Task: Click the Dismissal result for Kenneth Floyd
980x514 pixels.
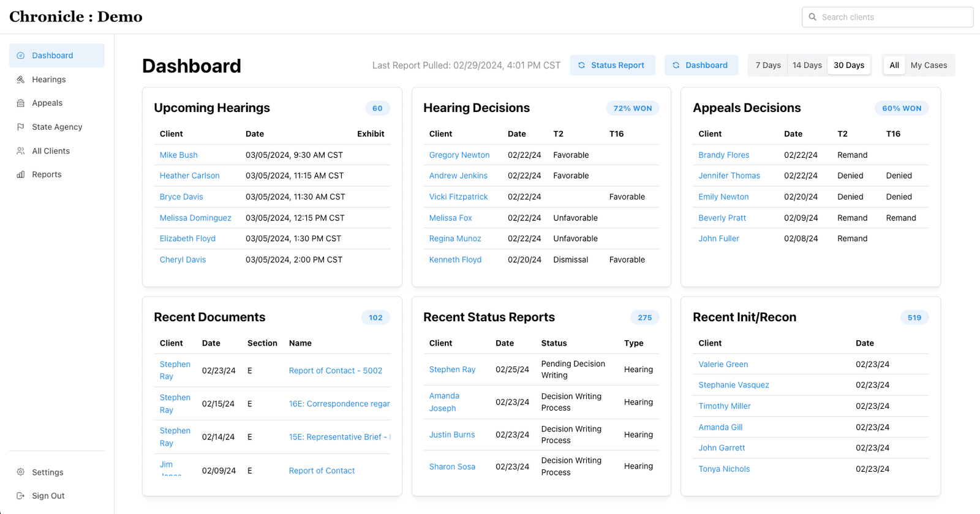Action: [571, 260]
